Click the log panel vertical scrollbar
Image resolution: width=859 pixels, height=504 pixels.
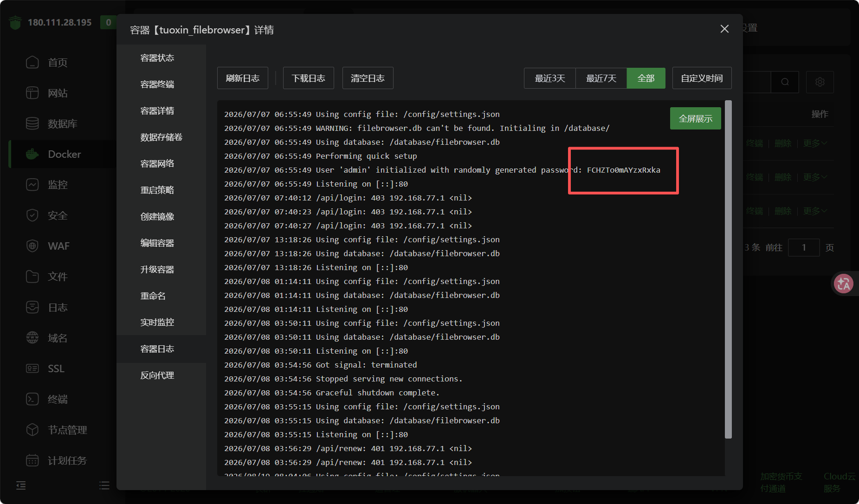[728, 269]
